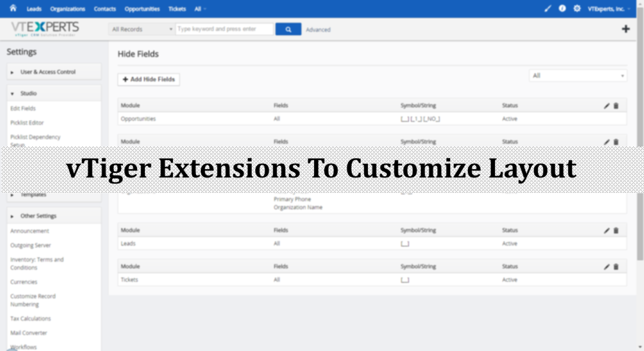Image resolution: width=644 pixels, height=351 pixels.
Task: Click the Settings sidebar heading
Action: point(21,52)
